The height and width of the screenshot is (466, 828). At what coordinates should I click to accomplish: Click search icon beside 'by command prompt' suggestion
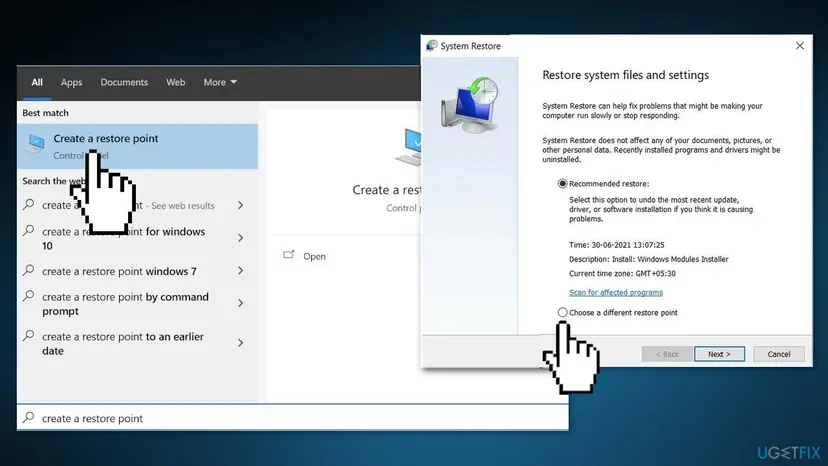[x=29, y=296]
